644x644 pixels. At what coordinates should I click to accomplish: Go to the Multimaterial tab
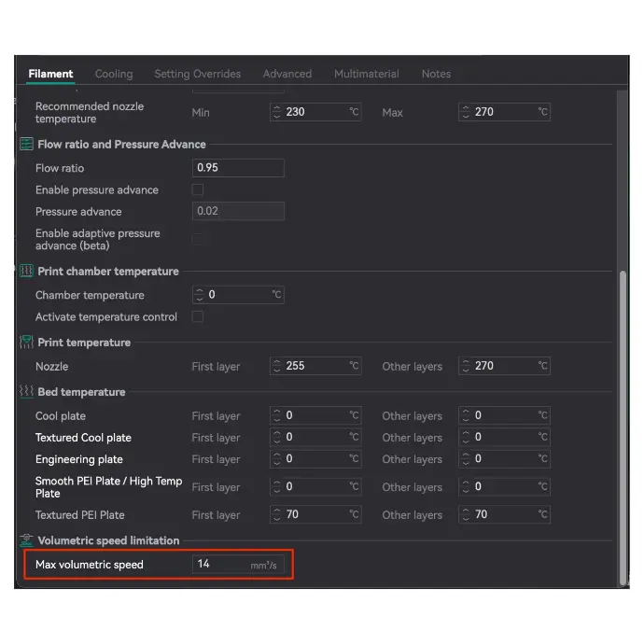click(366, 74)
